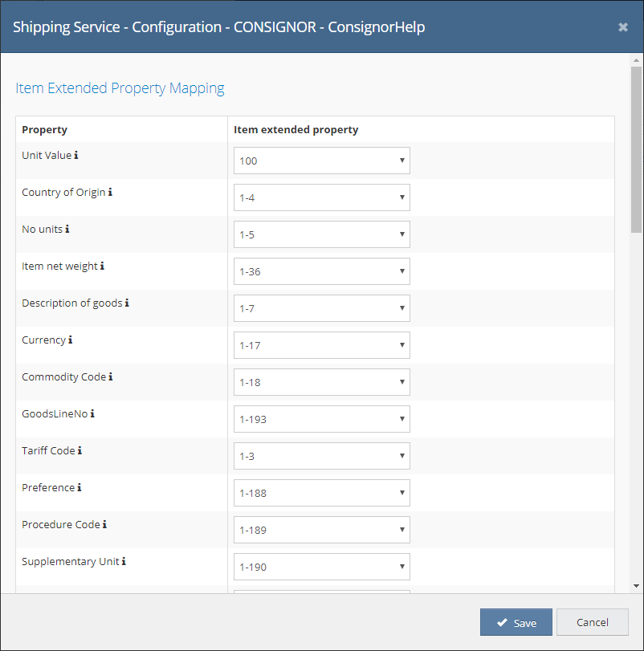The height and width of the screenshot is (651, 644).
Task: Expand the Supplementary Unit dropdown showing 1-190
Action: (322, 568)
